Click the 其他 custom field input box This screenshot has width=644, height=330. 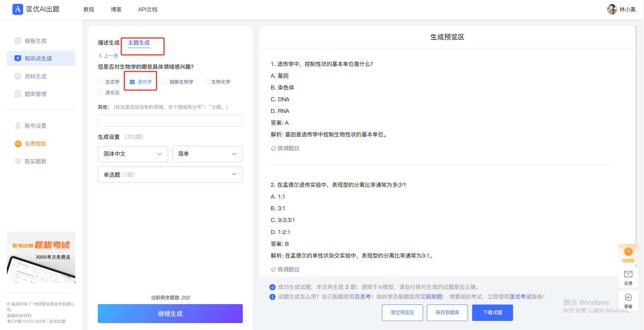click(170, 121)
